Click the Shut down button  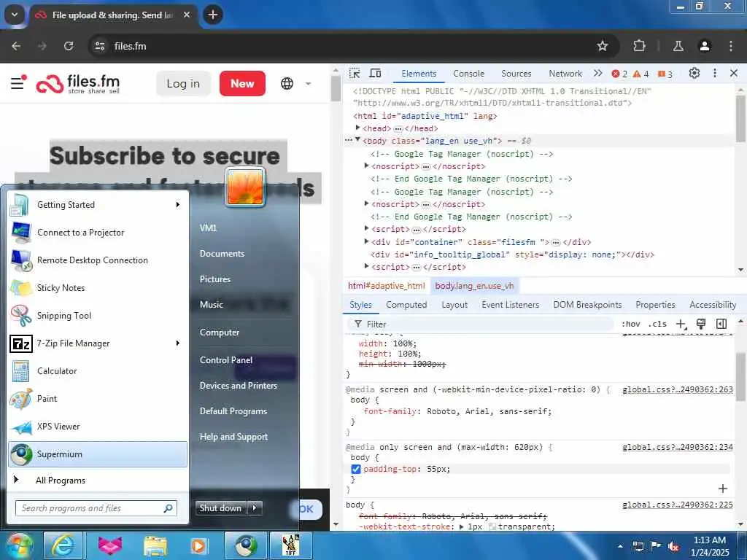[220, 508]
